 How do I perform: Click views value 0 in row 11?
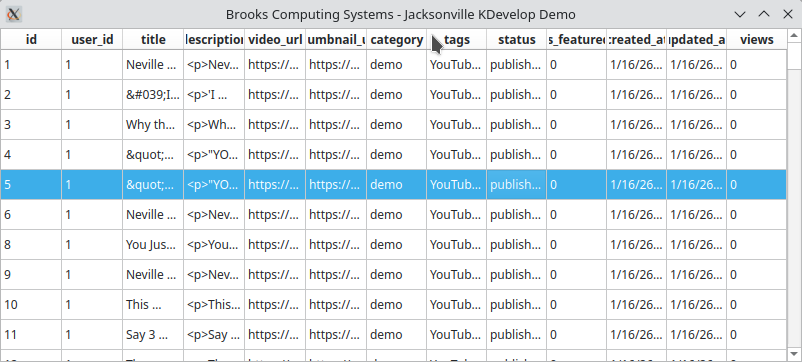coord(756,335)
